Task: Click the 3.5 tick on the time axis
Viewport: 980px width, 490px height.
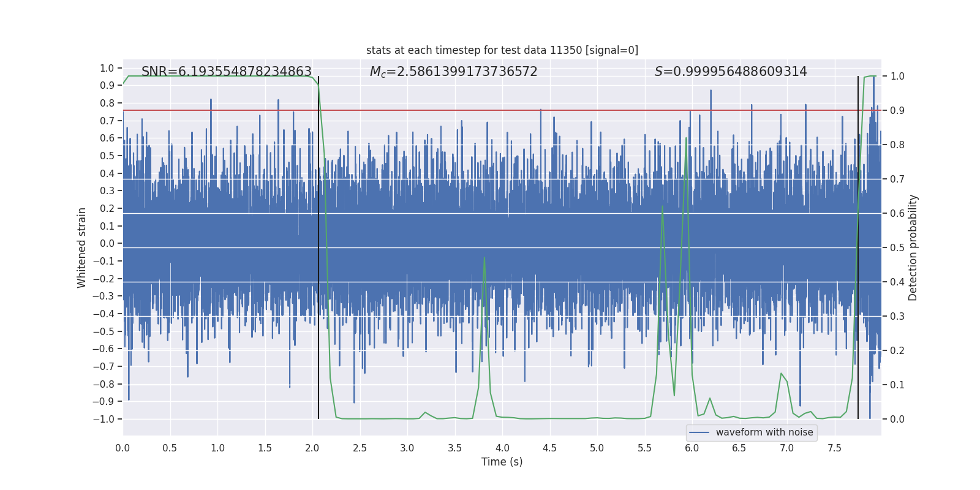Action: tap(454, 448)
